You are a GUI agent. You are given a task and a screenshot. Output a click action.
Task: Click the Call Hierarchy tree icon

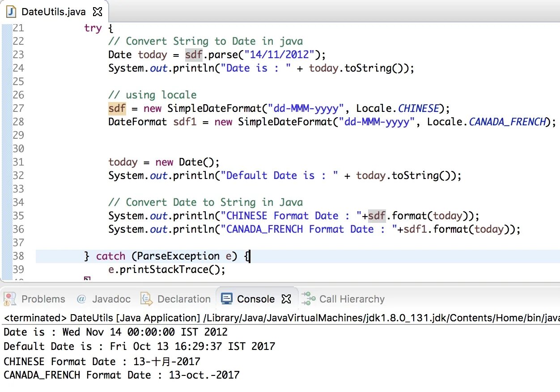(x=309, y=298)
